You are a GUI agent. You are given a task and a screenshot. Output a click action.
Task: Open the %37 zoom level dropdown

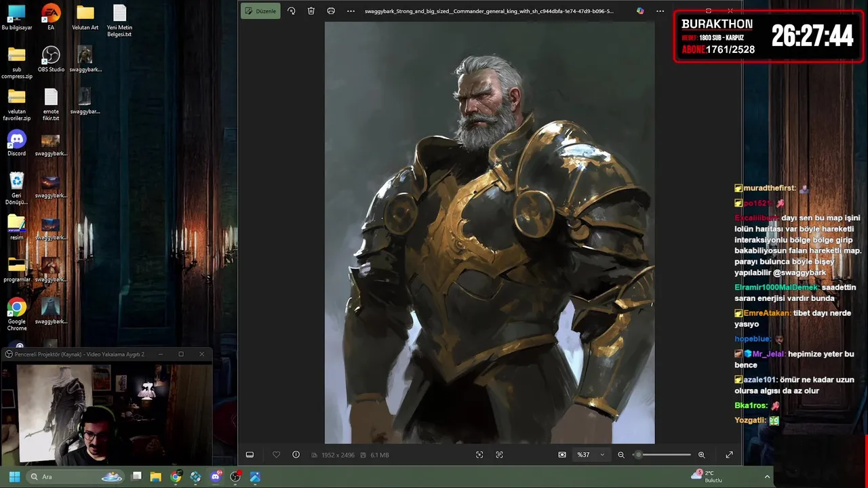(x=591, y=455)
